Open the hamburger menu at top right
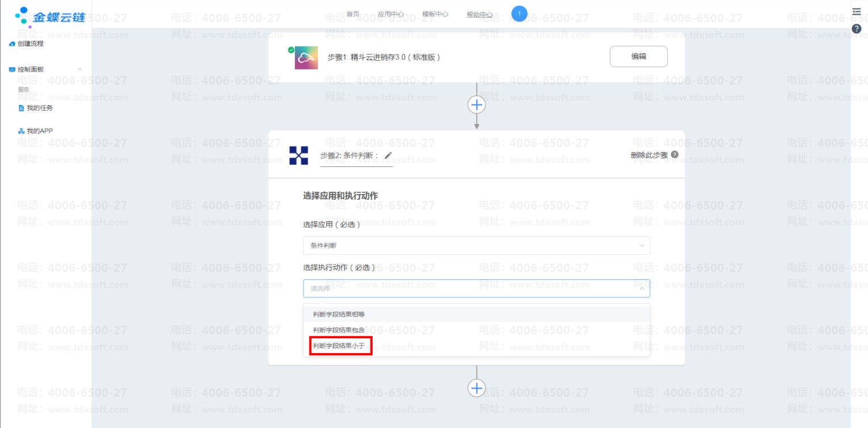The width and height of the screenshot is (868, 428). coord(857,11)
